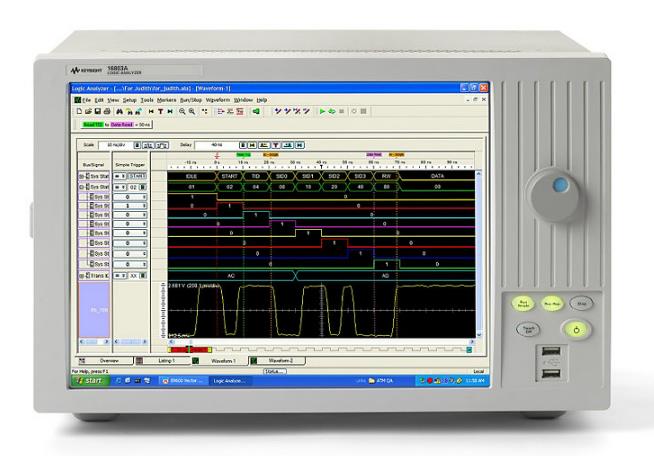Image resolution: width=654 pixels, height=456 pixels.
Task: Click the Windows Start button
Action: pyautogui.click(x=91, y=381)
